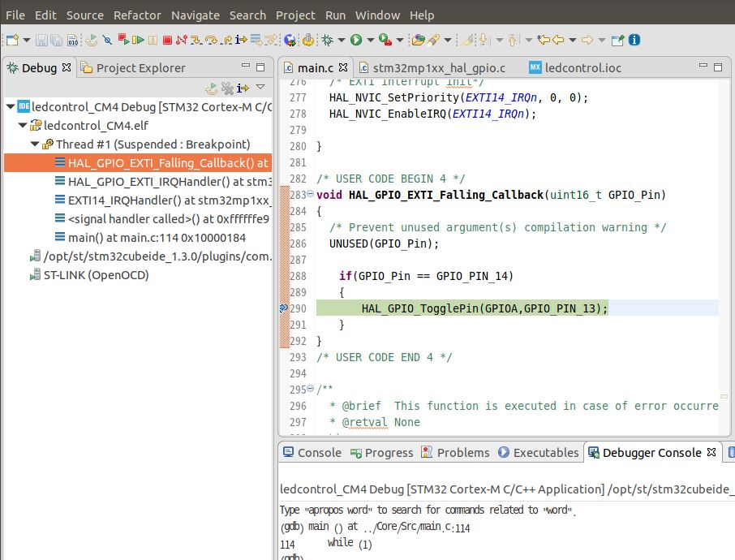
Task: Close the main.c editor tab
Action: tap(343, 67)
